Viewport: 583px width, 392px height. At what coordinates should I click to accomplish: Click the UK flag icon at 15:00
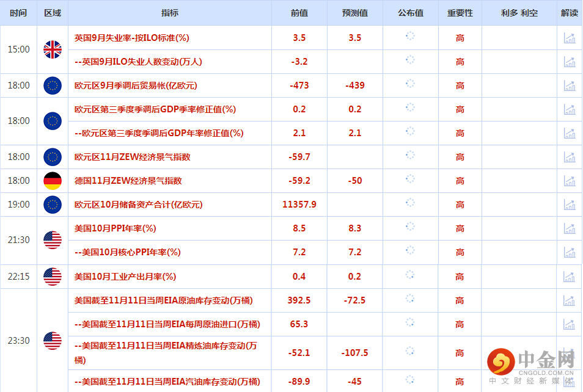53,49
